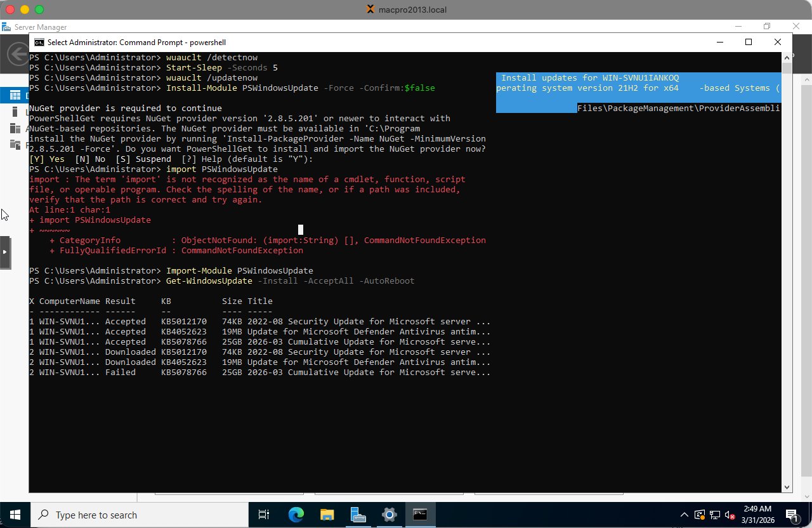
Task: Focus the Command Prompt window via its taskbar icon
Action: click(x=421, y=515)
